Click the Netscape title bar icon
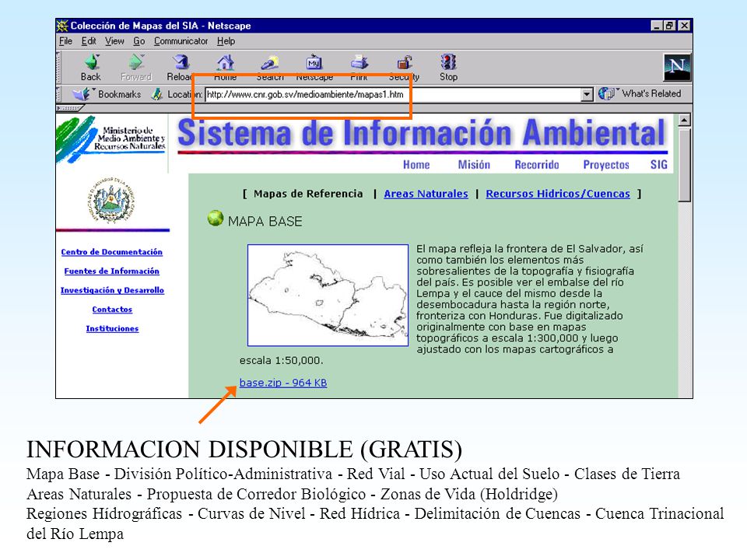The width and height of the screenshot is (747, 560). [62, 26]
